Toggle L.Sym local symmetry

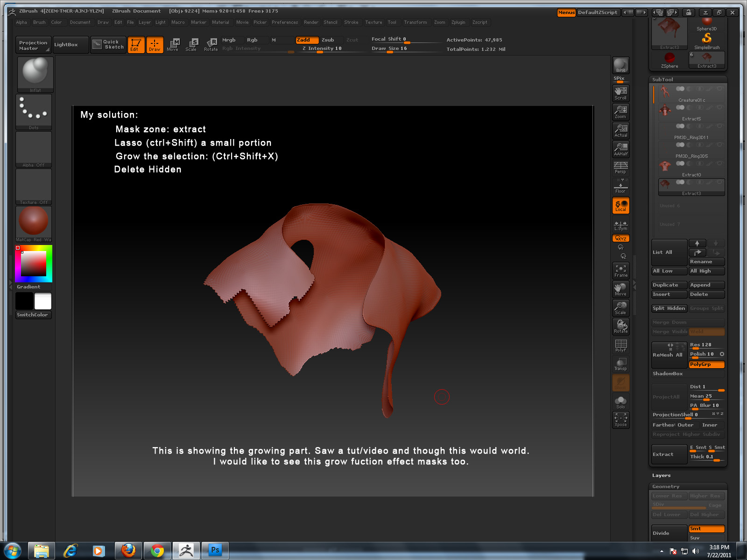click(x=620, y=225)
